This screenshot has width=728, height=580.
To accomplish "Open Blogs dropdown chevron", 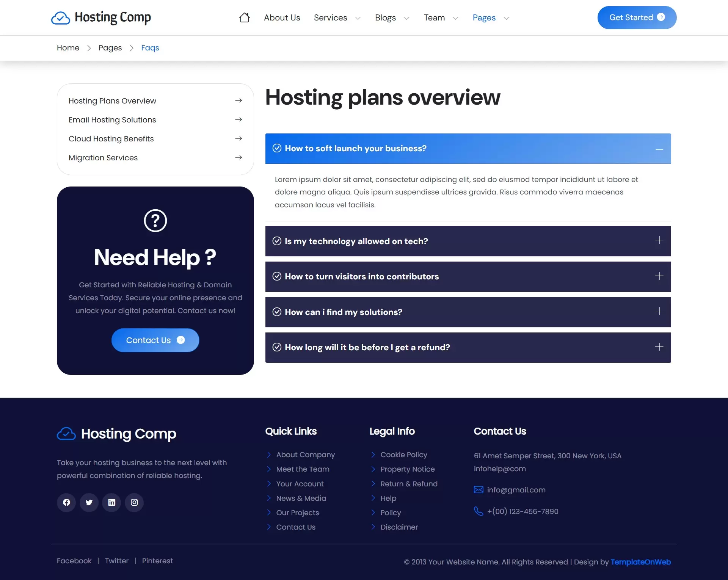I will point(407,18).
